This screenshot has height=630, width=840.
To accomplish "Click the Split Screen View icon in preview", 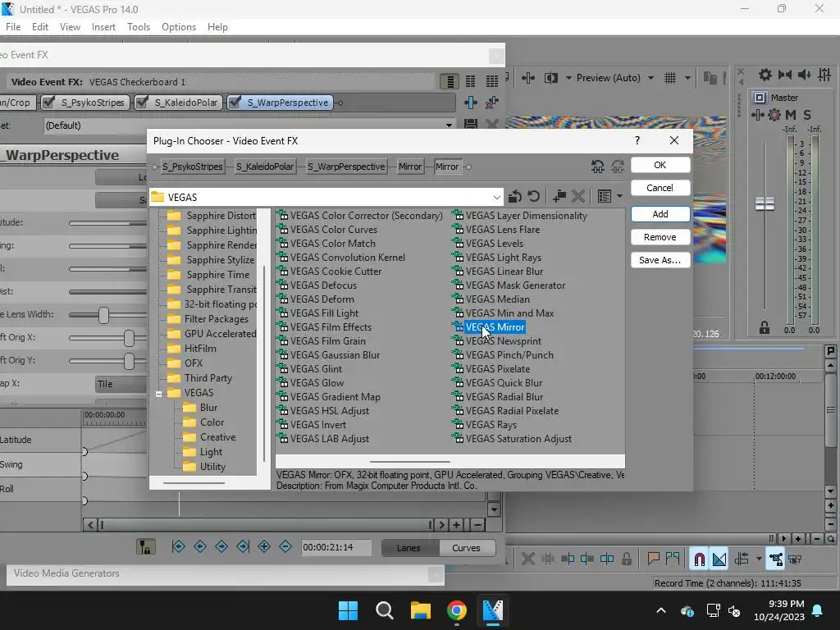I will (x=550, y=78).
